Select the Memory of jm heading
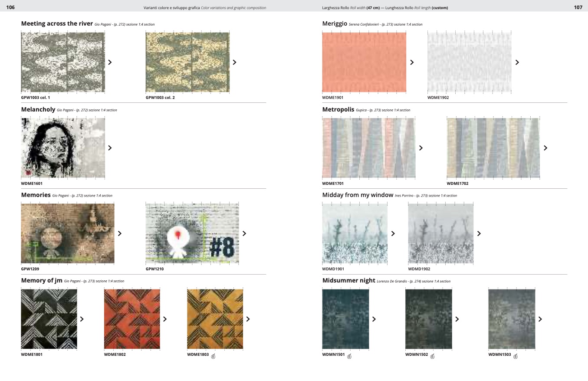Screen dimensions: 588x381 (42, 281)
